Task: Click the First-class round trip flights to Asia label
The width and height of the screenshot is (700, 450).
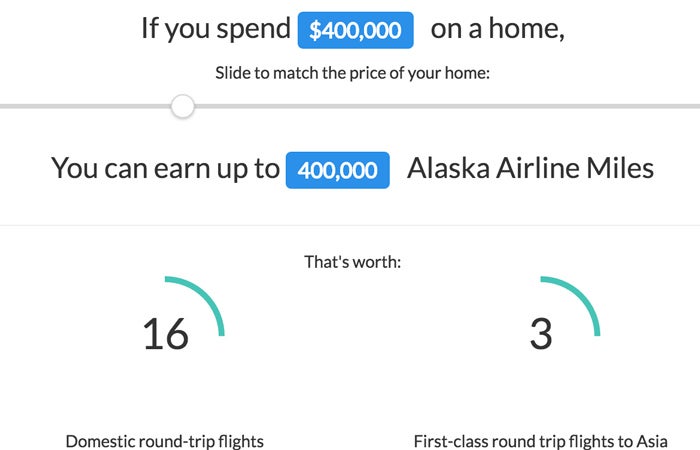Action: point(541,441)
